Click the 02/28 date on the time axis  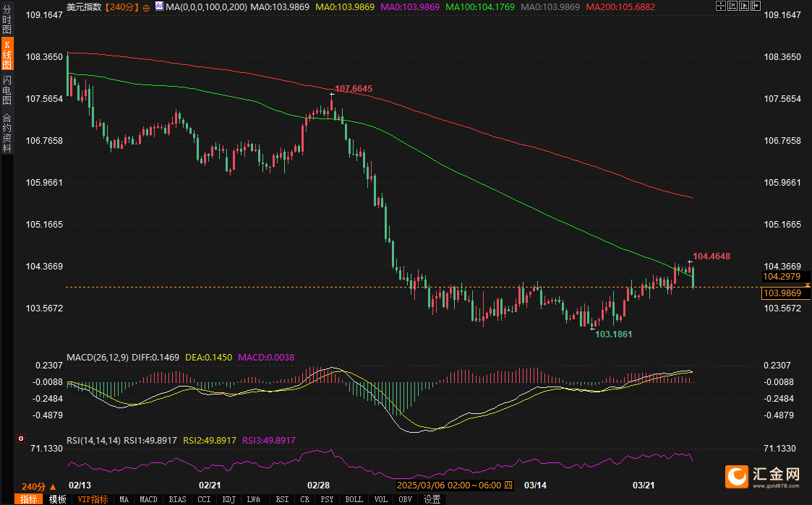(x=318, y=485)
